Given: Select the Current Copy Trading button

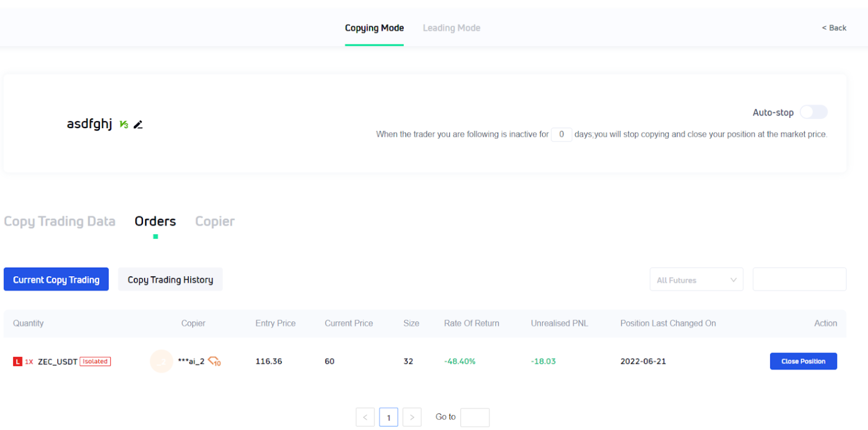Looking at the screenshot, I should coord(56,280).
